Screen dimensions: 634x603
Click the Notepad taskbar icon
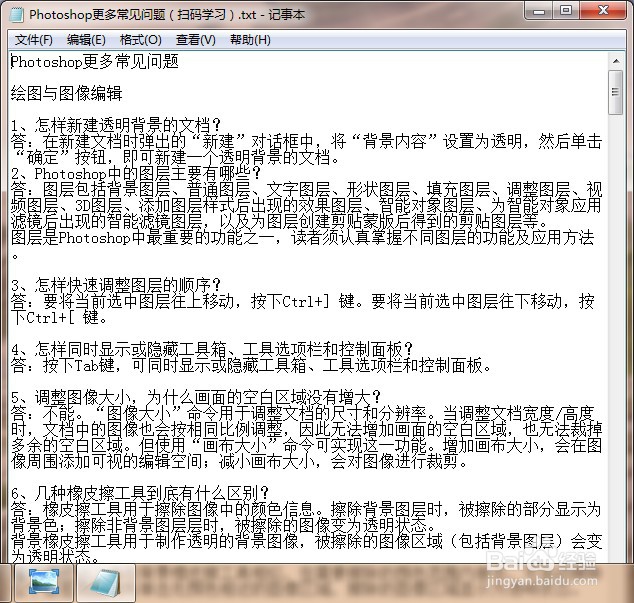[x=106, y=582]
